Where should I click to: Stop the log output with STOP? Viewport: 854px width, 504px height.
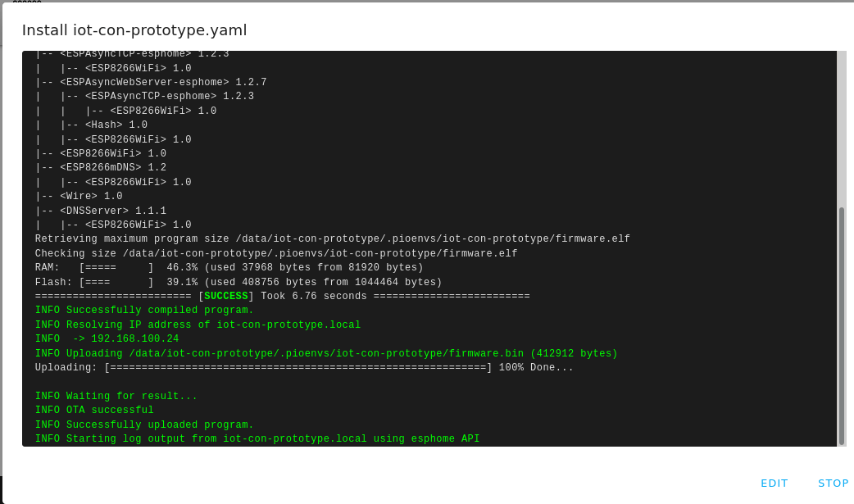point(834,484)
